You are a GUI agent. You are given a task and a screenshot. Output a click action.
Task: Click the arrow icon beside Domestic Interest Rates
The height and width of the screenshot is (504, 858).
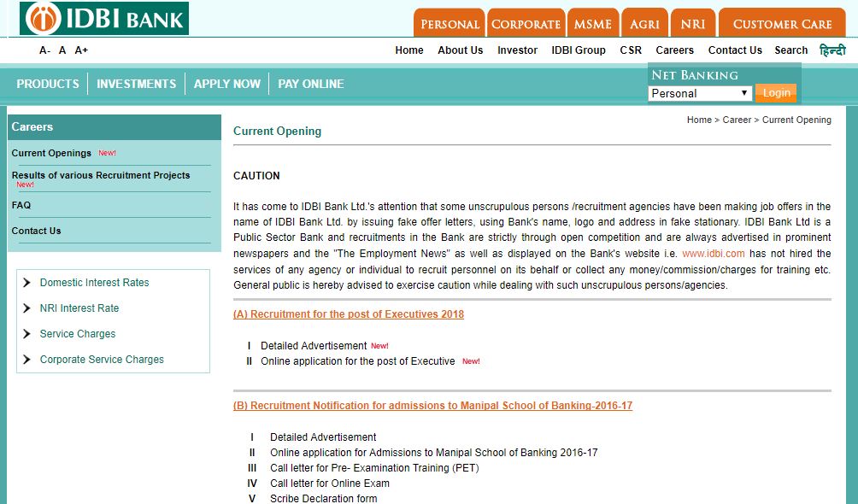(27, 283)
